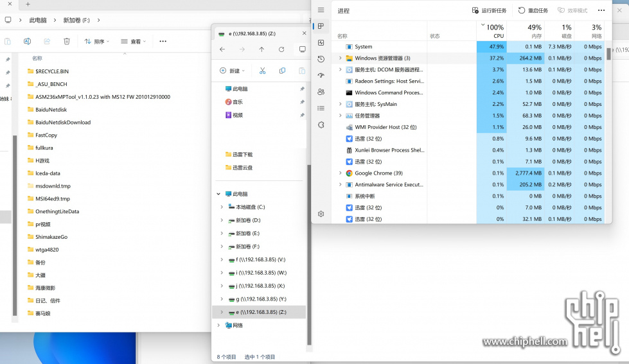Image resolution: width=629 pixels, height=364 pixels.
Task: Sort processes by Disk column
Action: [559, 31]
